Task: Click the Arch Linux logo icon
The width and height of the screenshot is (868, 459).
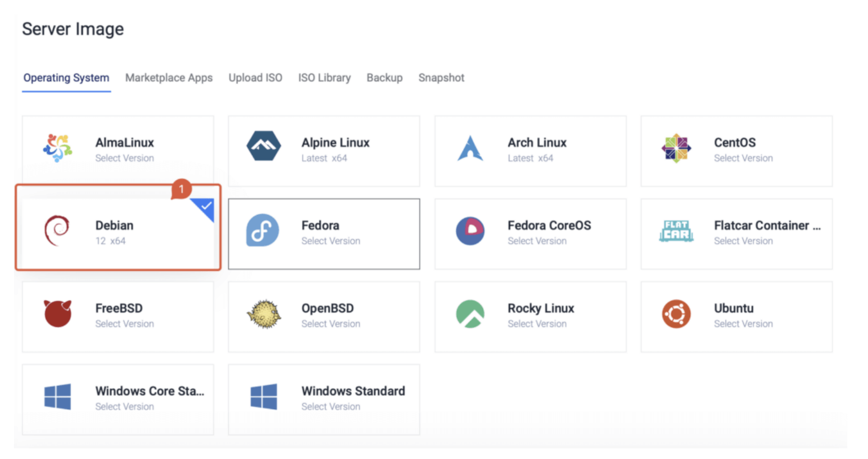Action: point(470,148)
